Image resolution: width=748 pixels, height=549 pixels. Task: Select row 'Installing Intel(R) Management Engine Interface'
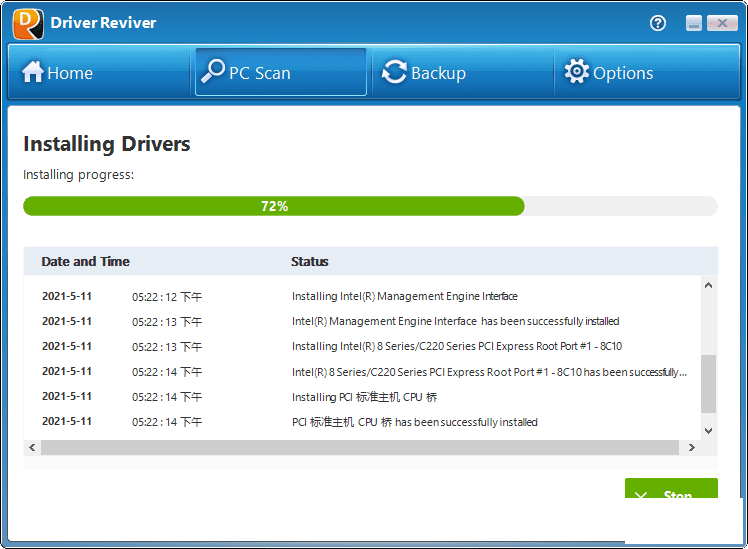(x=363, y=296)
